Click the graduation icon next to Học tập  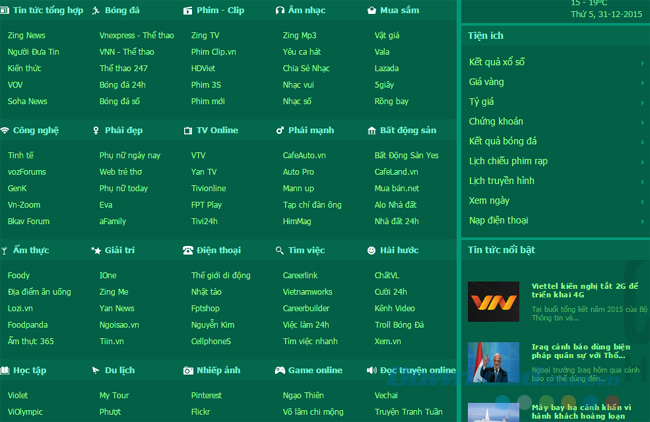(5, 370)
